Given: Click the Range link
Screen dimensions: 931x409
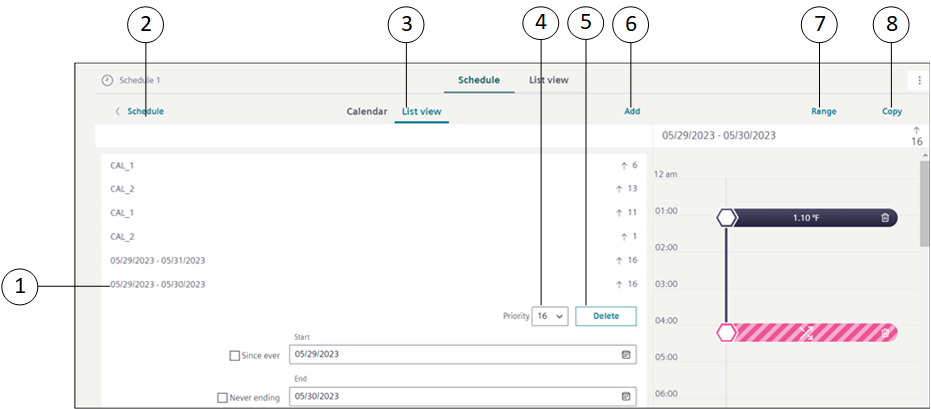Looking at the screenshot, I should point(824,112).
